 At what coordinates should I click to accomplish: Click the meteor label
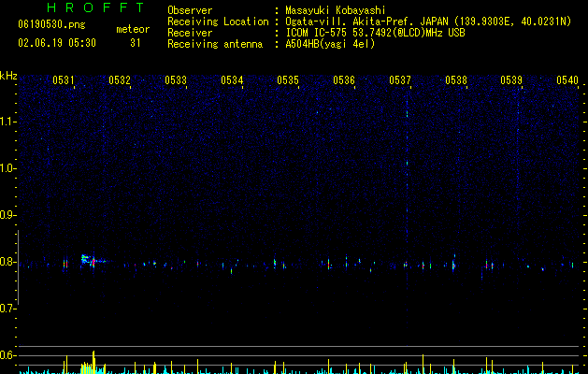(x=133, y=29)
